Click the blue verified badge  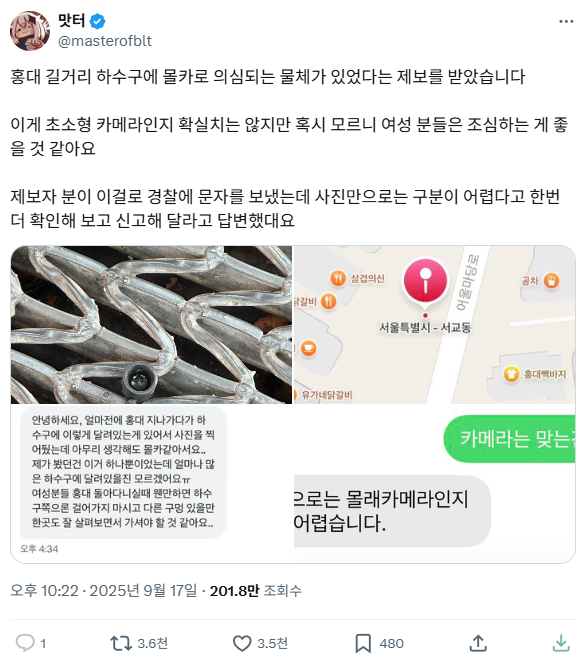point(98,21)
